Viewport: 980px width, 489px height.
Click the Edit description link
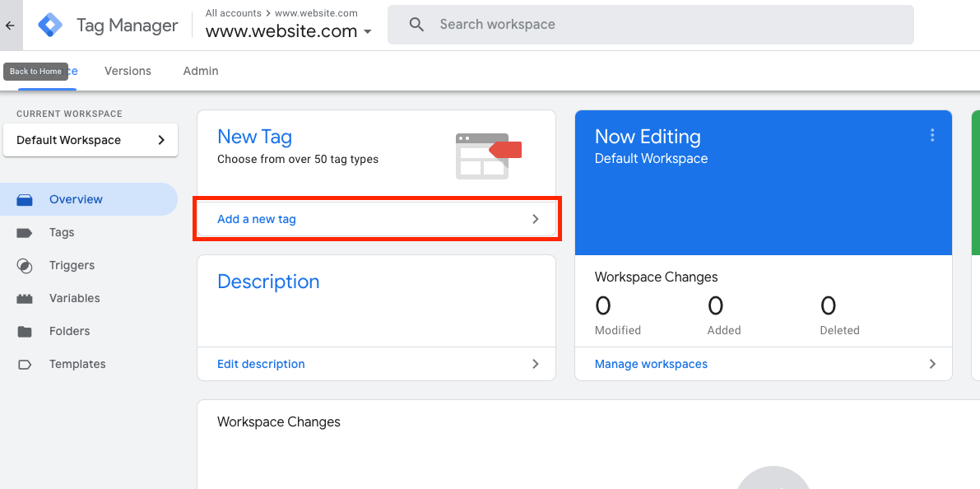tap(261, 364)
